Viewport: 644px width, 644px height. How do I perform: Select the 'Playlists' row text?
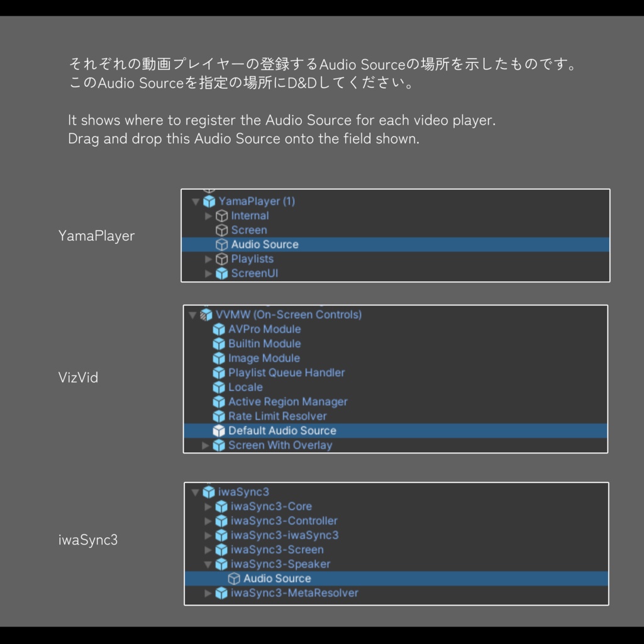tap(252, 258)
